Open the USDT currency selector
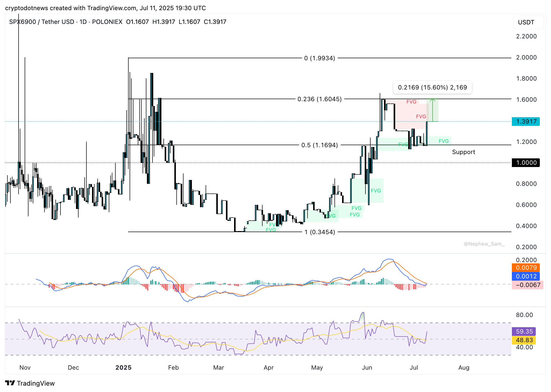 pos(528,22)
